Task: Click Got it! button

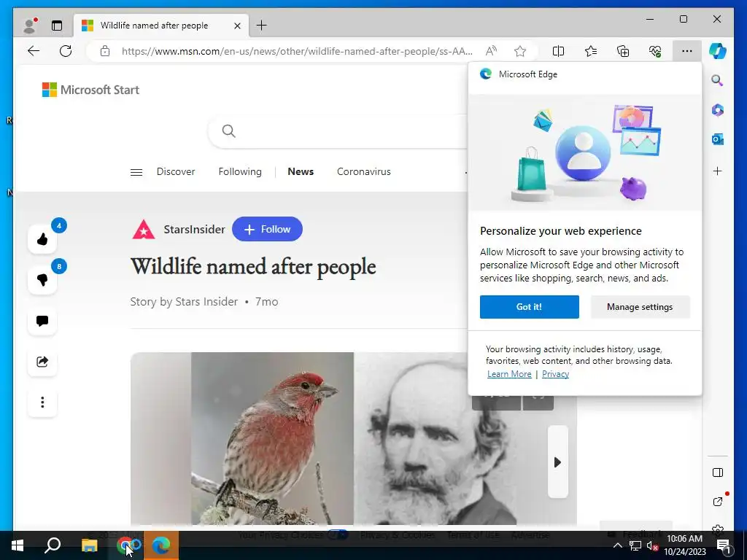Action: [x=530, y=307]
